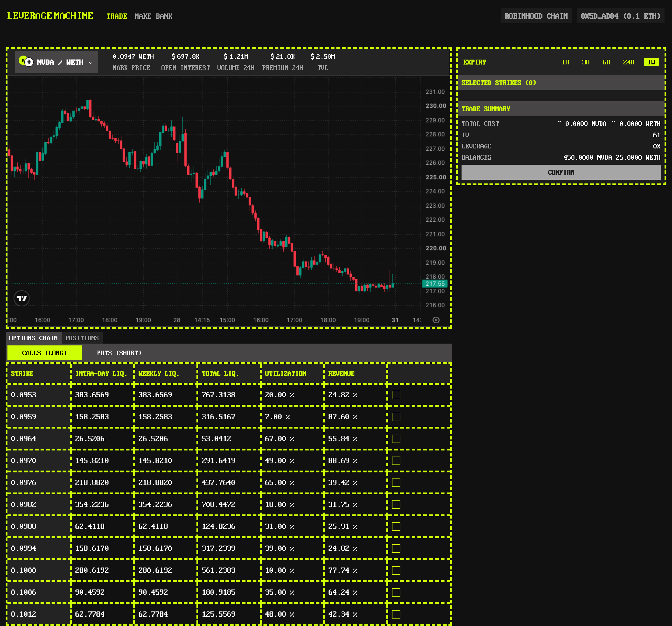672x626 pixels.
Task: Open chart settings gear icon
Action: pos(436,320)
